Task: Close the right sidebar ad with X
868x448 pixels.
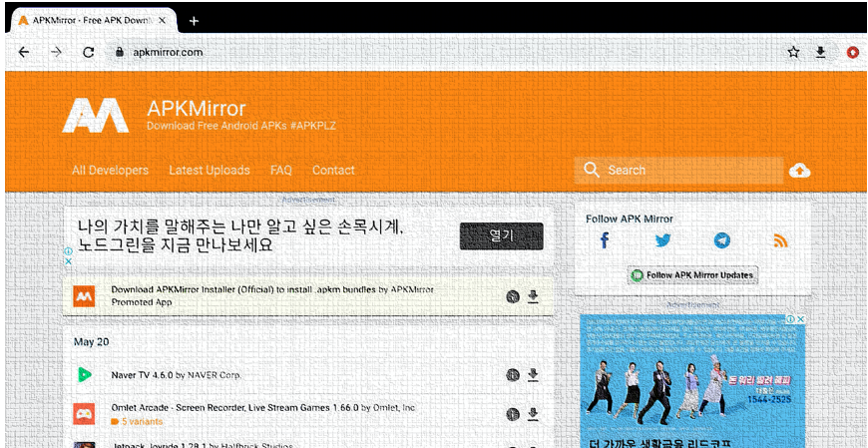Action: pos(801,319)
